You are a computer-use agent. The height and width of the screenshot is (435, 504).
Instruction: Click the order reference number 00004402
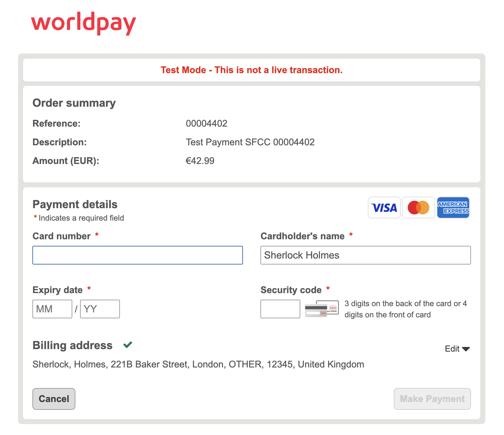pyautogui.click(x=207, y=124)
